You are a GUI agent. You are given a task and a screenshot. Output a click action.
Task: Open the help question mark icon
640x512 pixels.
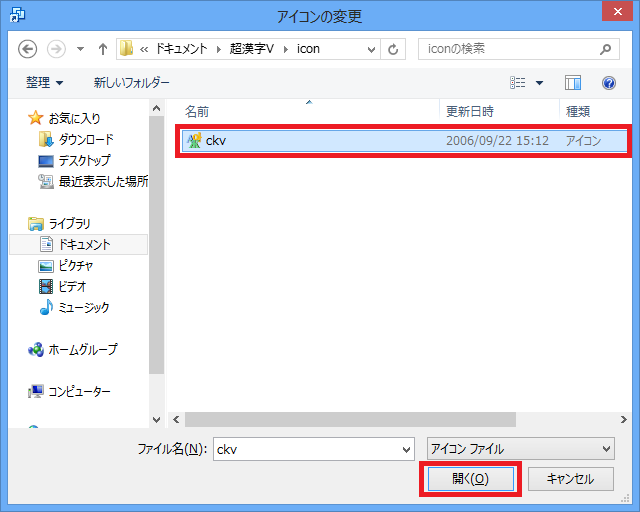coord(608,83)
